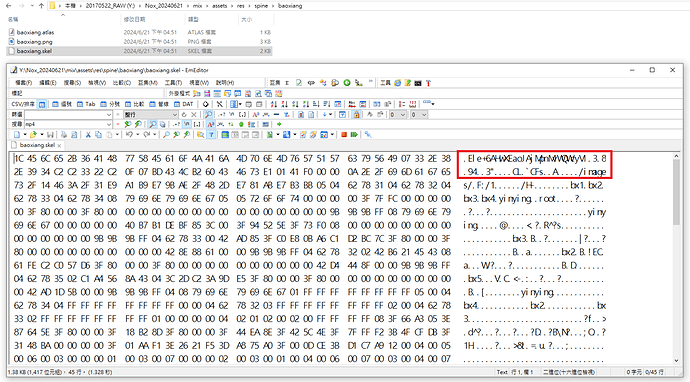Screen dimensions: 690x382
Task: Go up one folder in File Explorer
Action: [x=41, y=6]
